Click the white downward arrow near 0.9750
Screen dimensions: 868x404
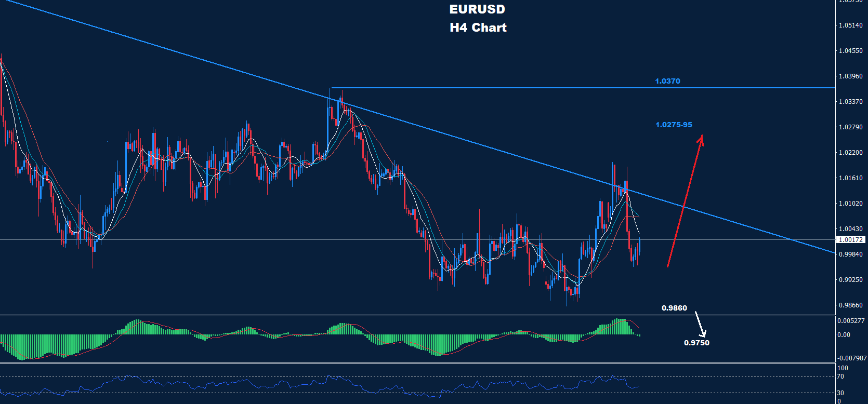click(700, 324)
